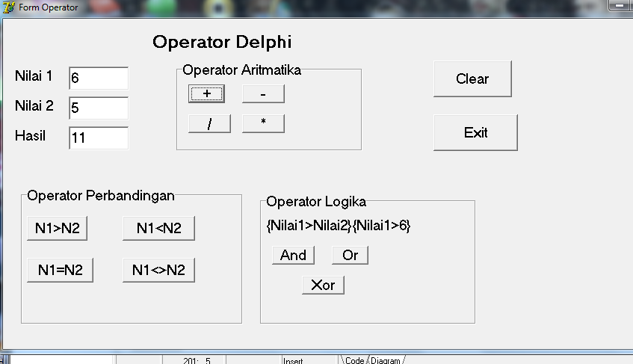Click the Xor logic button

[323, 285]
